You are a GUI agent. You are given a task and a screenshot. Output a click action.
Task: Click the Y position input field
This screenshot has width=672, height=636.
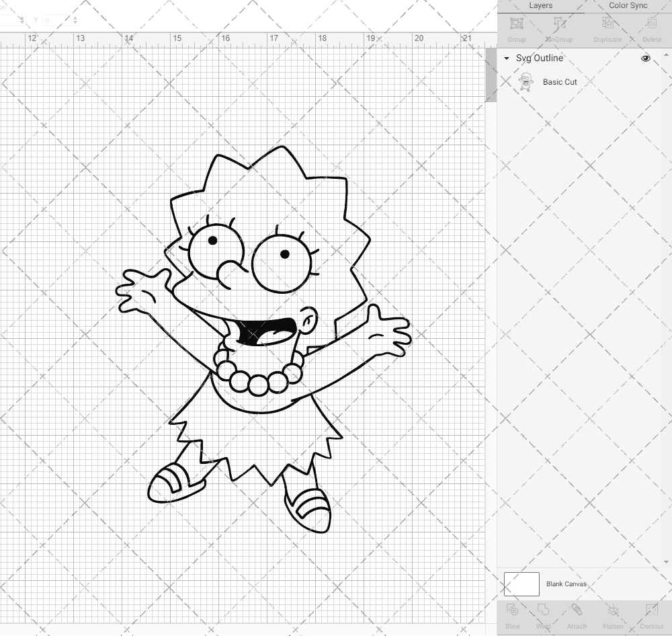pos(56,20)
